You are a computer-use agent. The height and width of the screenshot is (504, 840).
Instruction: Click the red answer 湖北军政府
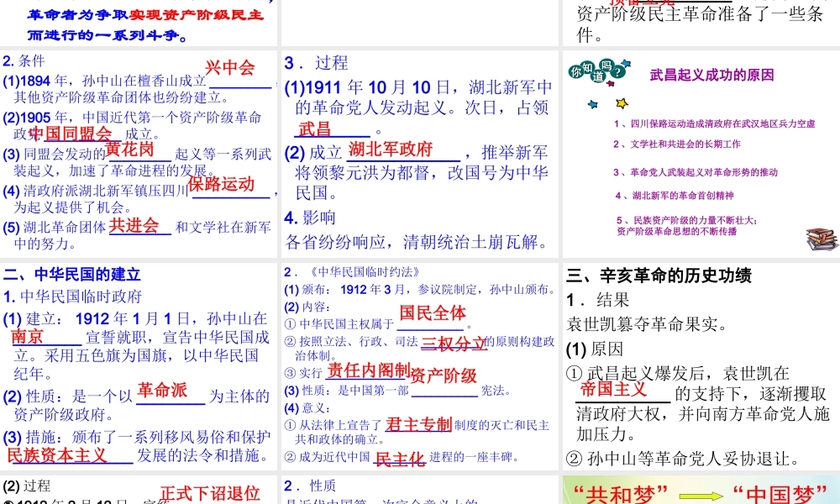pyautogui.click(x=391, y=149)
